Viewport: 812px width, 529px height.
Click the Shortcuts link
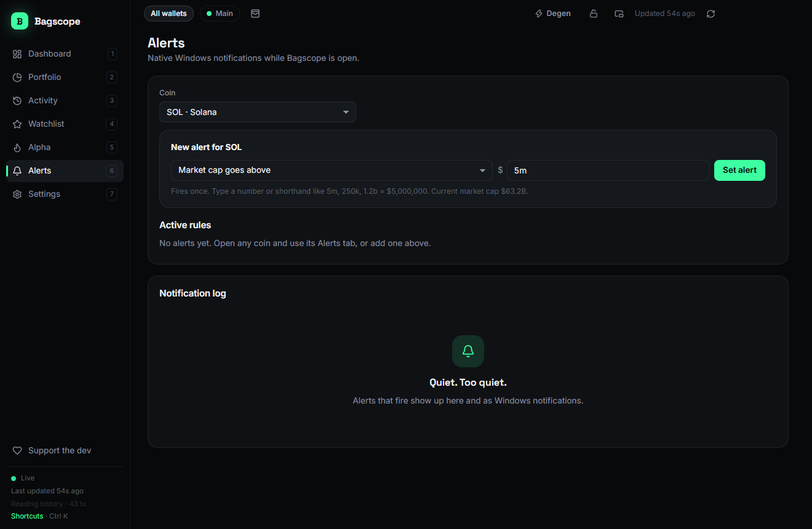[27, 516]
